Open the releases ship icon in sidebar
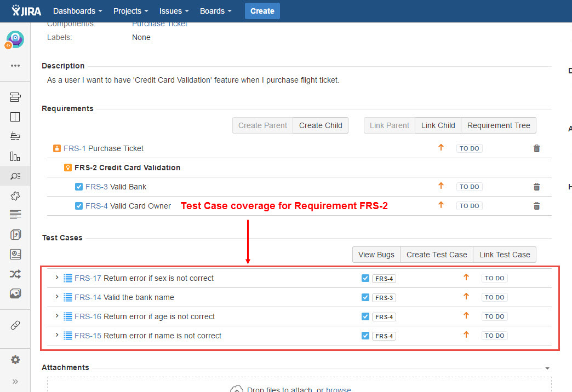 [15, 136]
